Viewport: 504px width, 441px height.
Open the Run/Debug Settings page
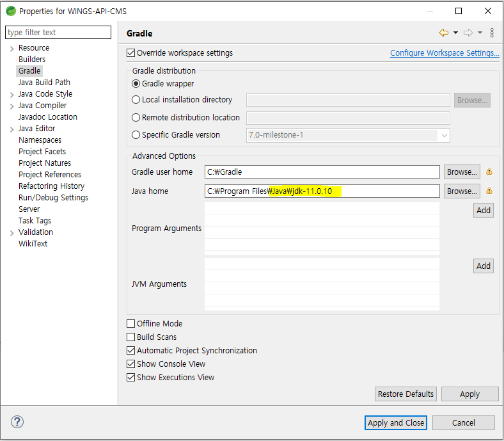(53, 198)
